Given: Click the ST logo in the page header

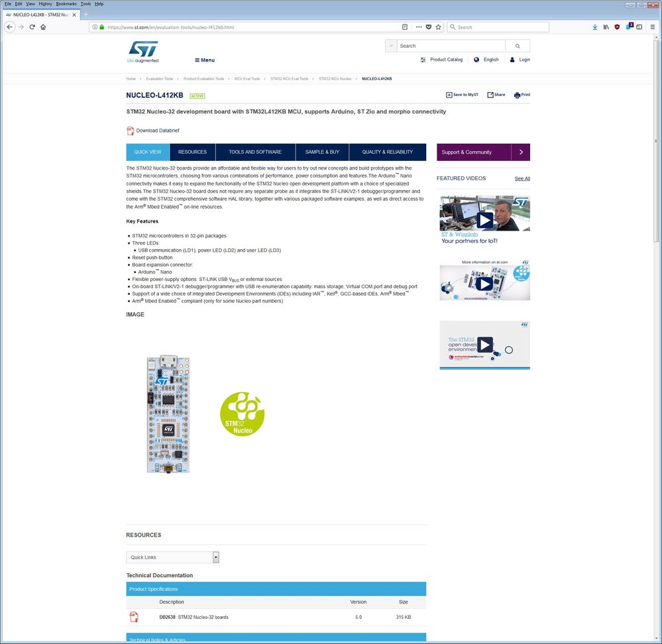Looking at the screenshot, I should (143, 52).
